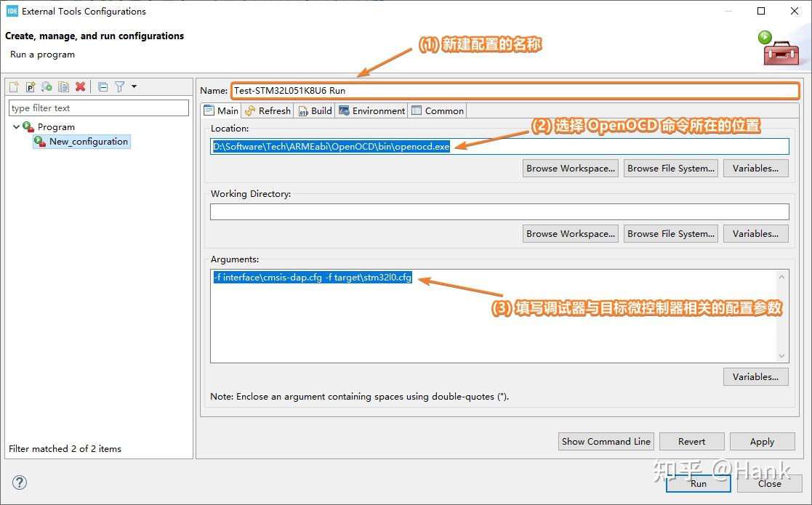Viewport: 812px width, 505px height.
Task: Open the filter options dropdown arrow
Action: 134,87
